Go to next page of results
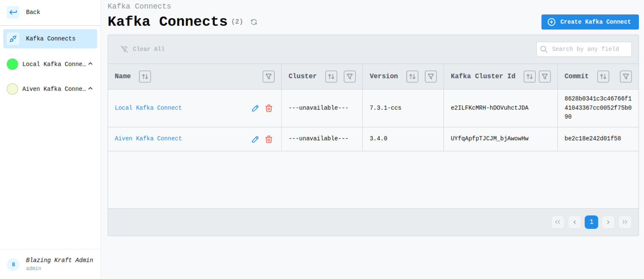The height and width of the screenshot is (279, 644). 608,222
